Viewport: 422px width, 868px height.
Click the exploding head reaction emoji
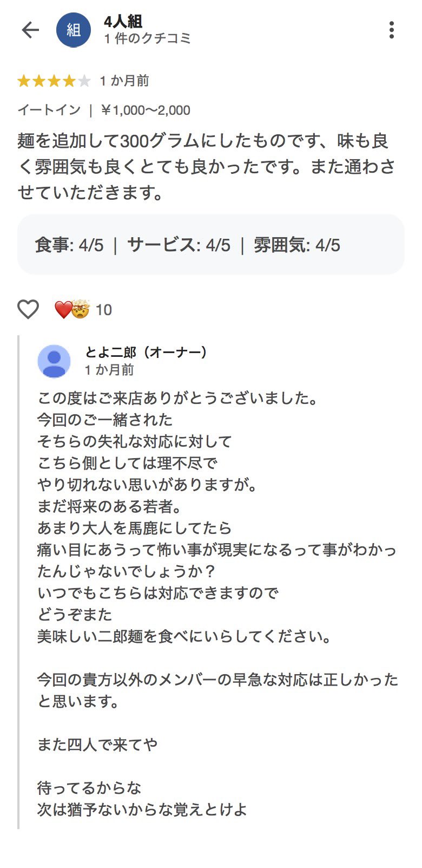point(80,309)
